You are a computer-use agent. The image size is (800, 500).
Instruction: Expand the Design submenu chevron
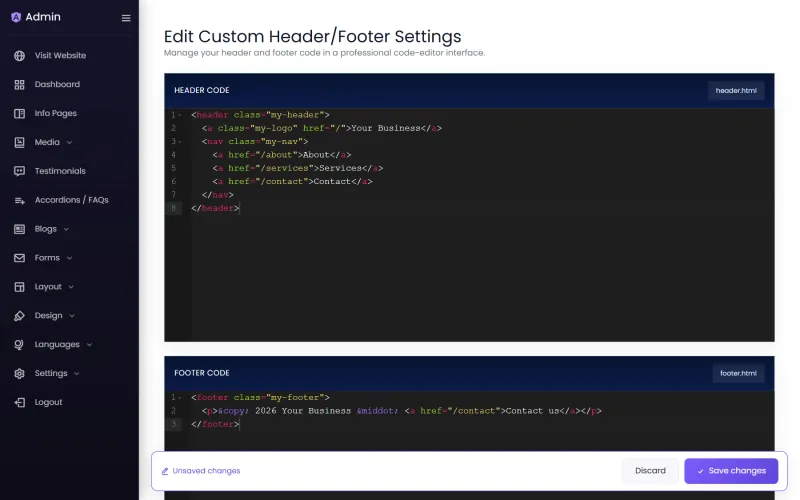pyautogui.click(x=72, y=316)
